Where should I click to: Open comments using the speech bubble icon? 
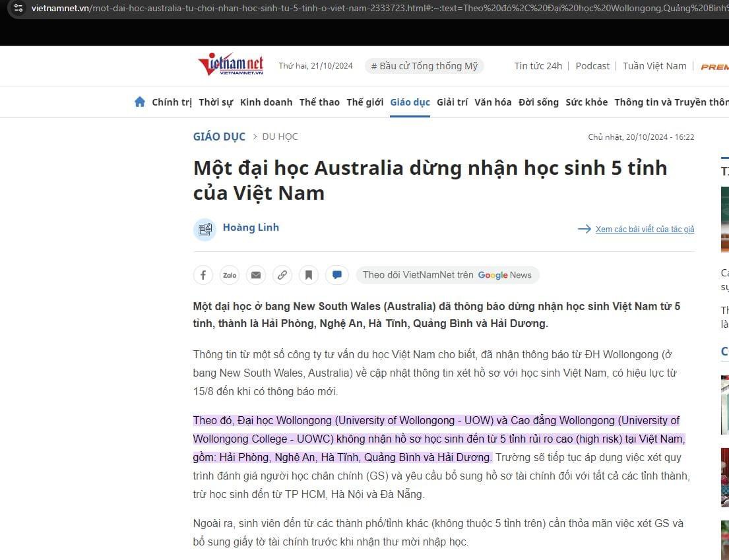(336, 275)
